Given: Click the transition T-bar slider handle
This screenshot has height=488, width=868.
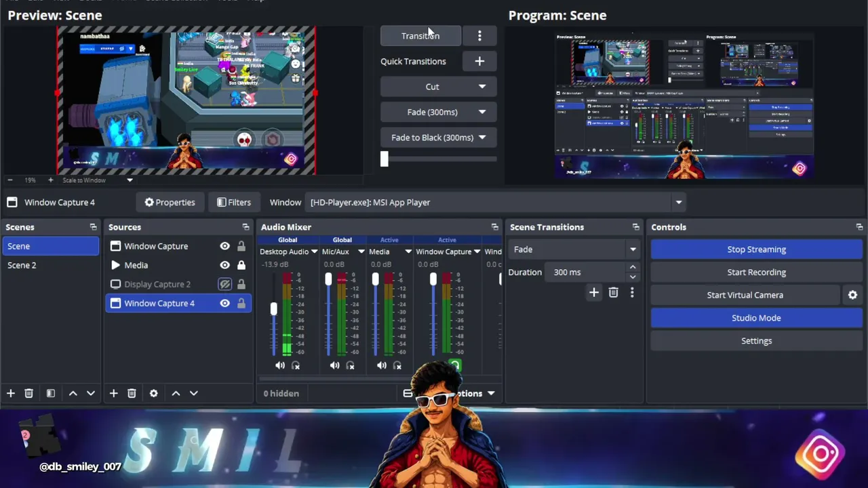Looking at the screenshot, I should pos(384,159).
